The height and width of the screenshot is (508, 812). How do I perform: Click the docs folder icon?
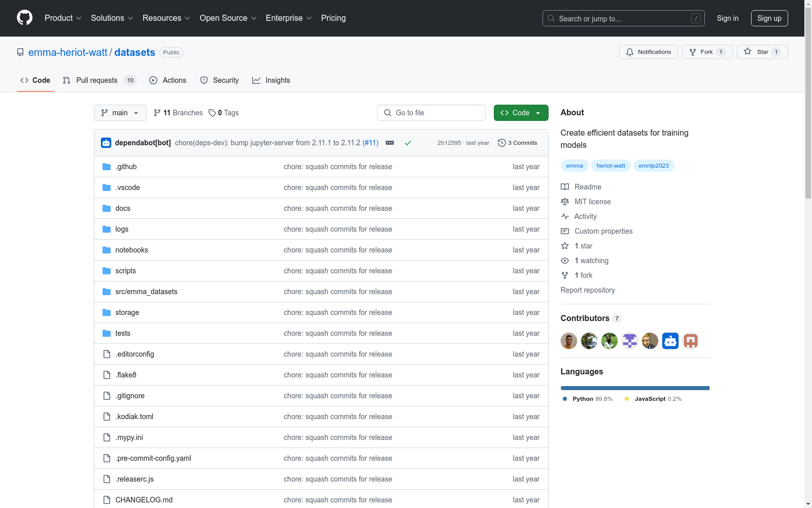(107, 208)
